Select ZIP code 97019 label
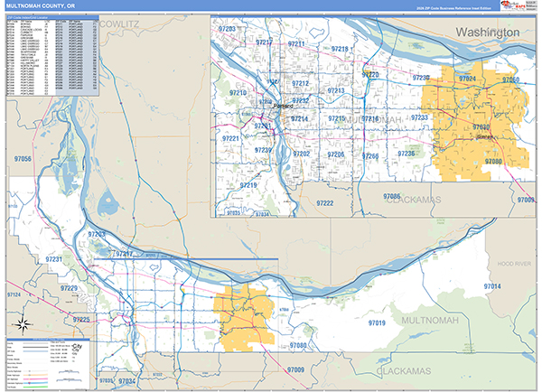Viewport: 542px width, 392px height. (377, 322)
